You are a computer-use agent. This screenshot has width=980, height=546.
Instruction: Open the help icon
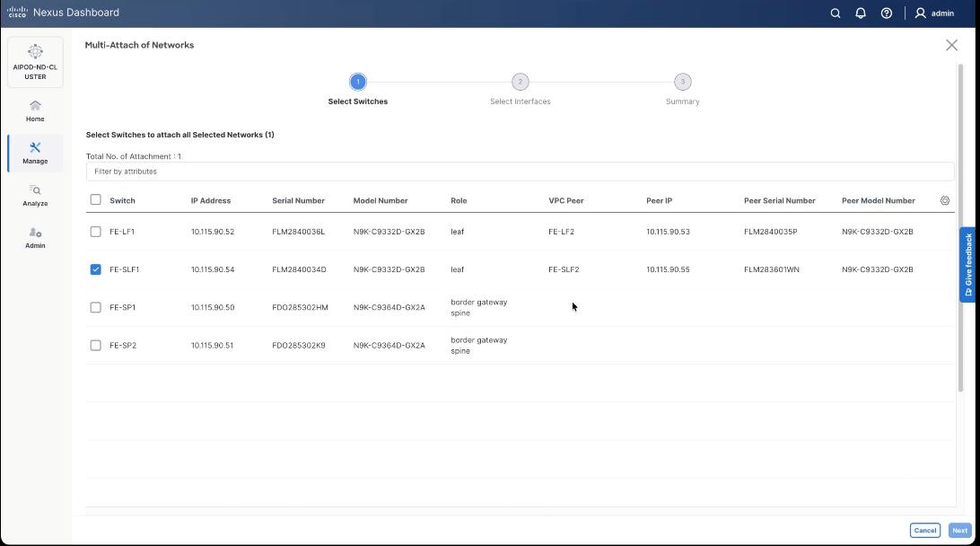point(887,13)
